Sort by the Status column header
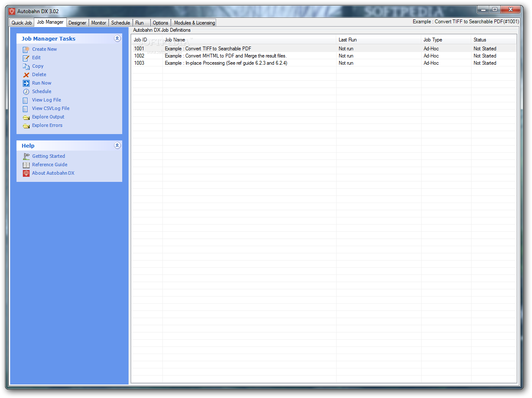The height and width of the screenshot is (398, 532). coord(494,40)
